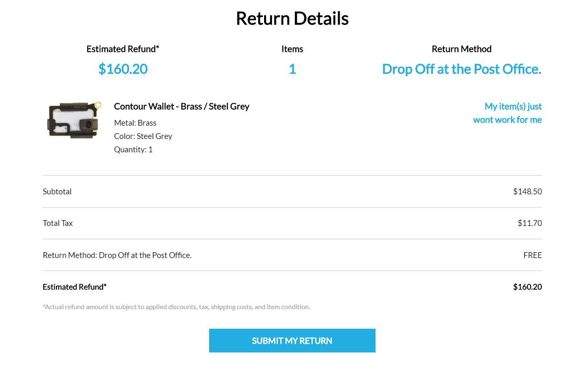The width and height of the screenshot is (588, 367).
Task: Click the Subtotal row
Action: coord(57,191)
